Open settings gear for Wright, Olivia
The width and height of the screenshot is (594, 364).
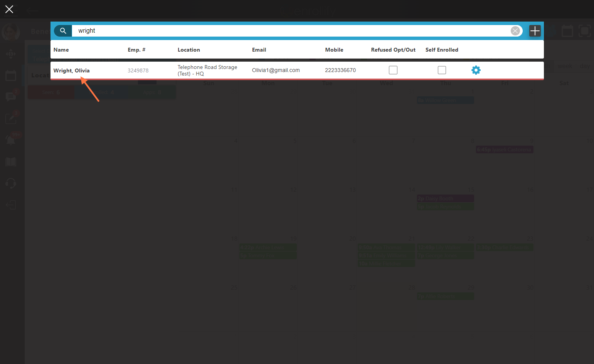[476, 70]
